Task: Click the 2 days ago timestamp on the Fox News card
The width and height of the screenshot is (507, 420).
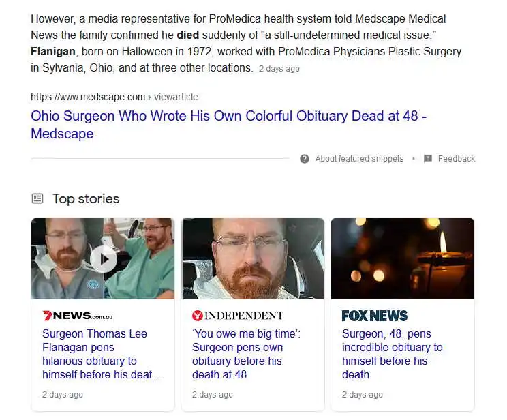Action: point(362,395)
